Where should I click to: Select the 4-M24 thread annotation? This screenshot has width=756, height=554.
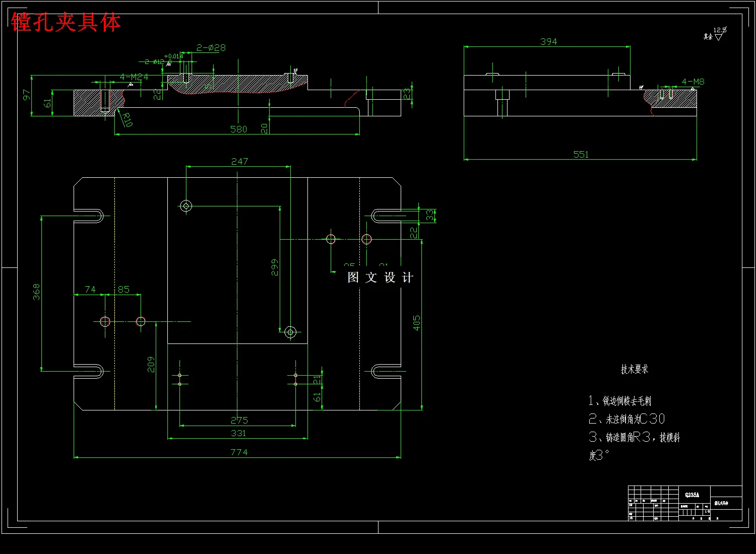[x=134, y=77]
